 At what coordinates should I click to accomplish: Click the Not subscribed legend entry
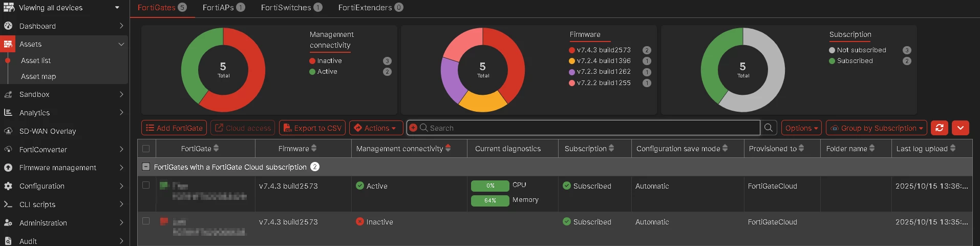(858, 50)
